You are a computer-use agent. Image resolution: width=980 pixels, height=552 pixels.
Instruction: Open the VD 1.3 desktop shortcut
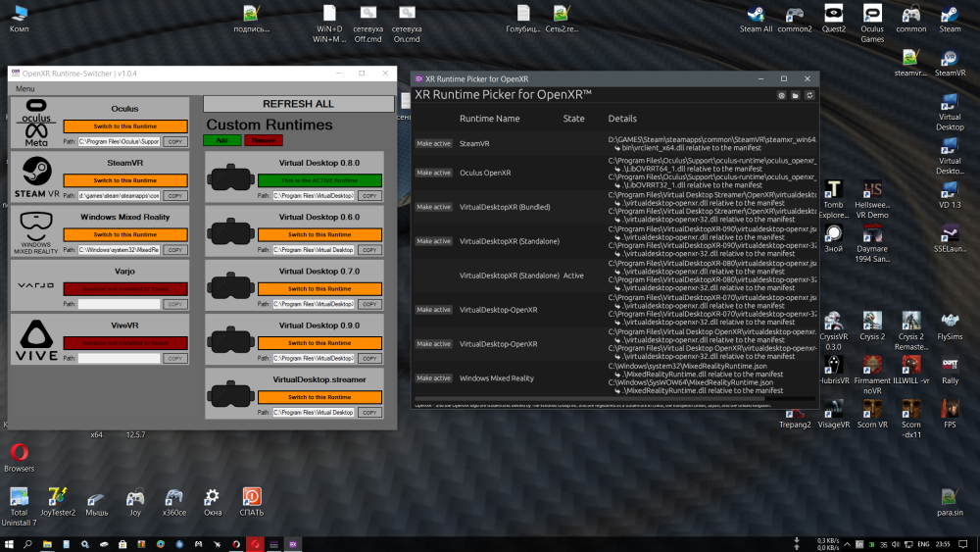(950, 195)
